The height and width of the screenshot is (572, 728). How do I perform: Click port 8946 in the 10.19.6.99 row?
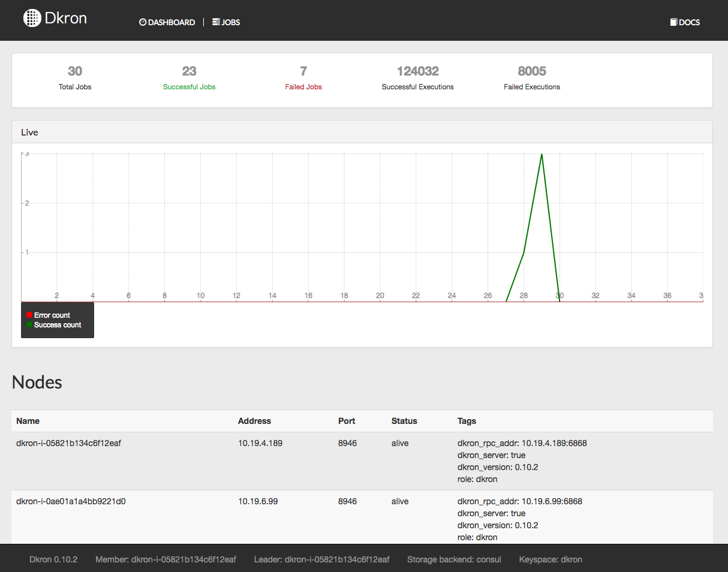pos(347,501)
